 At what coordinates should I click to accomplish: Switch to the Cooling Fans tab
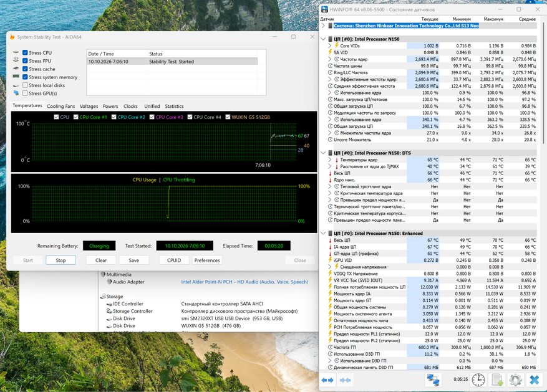click(x=61, y=107)
